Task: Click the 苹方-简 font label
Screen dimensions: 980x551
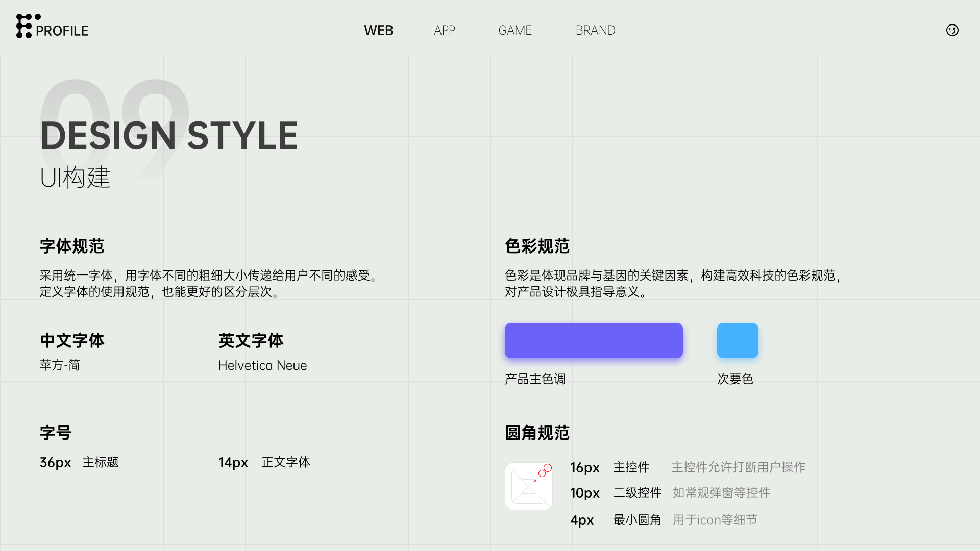Action: click(60, 365)
